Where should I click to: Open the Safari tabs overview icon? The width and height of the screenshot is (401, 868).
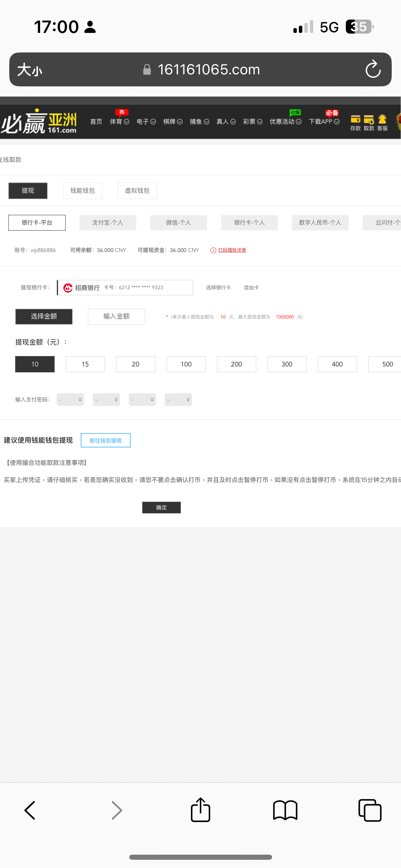pos(369,810)
